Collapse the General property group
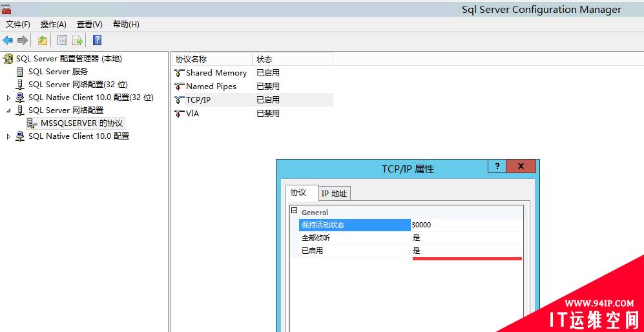Screen dimensions: 644x332 click(x=294, y=211)
